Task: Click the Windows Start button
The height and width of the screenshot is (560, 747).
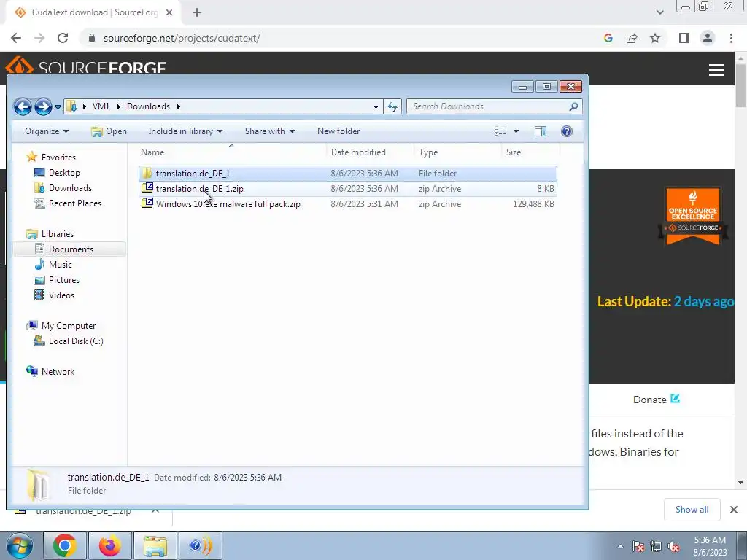Action: click(20, 545)
